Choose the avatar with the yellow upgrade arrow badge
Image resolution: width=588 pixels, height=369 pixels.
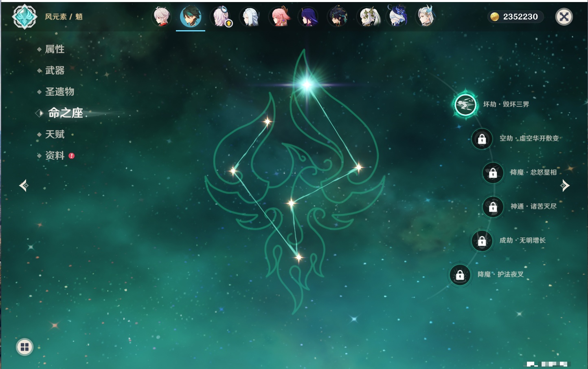coord(221,17)
